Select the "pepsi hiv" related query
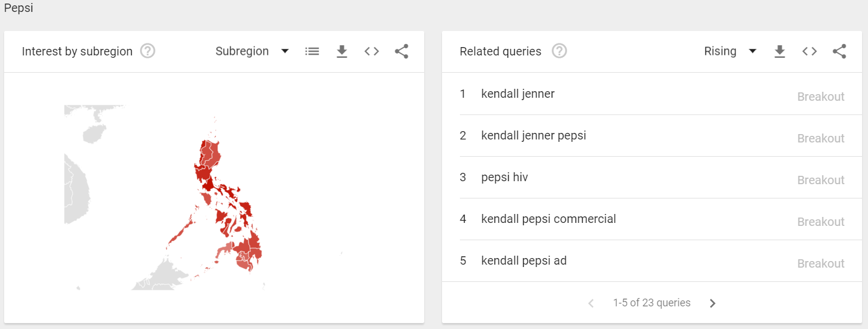Image resolution: width=868 pixels, height=329 pixels. [505, 177]
